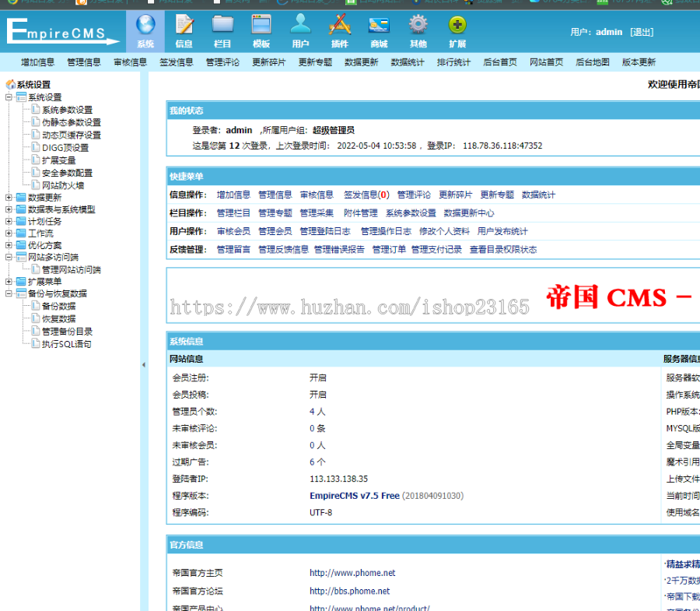Image resolution: width=700 pixels, height=611 pixels.
Task: Open the 信息 notepad icon section
Action: [x=184, y=31]
